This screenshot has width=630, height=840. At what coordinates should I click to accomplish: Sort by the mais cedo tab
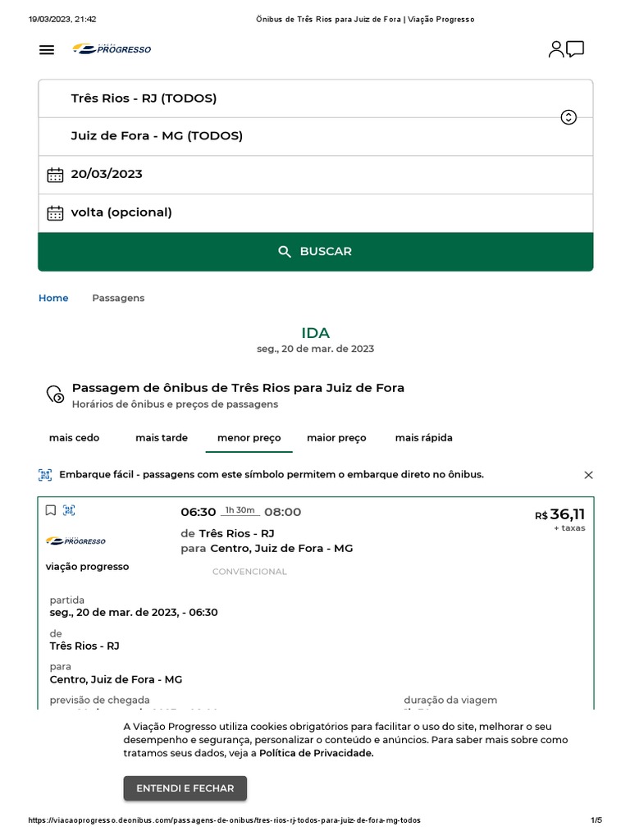(x=74, y=438)
